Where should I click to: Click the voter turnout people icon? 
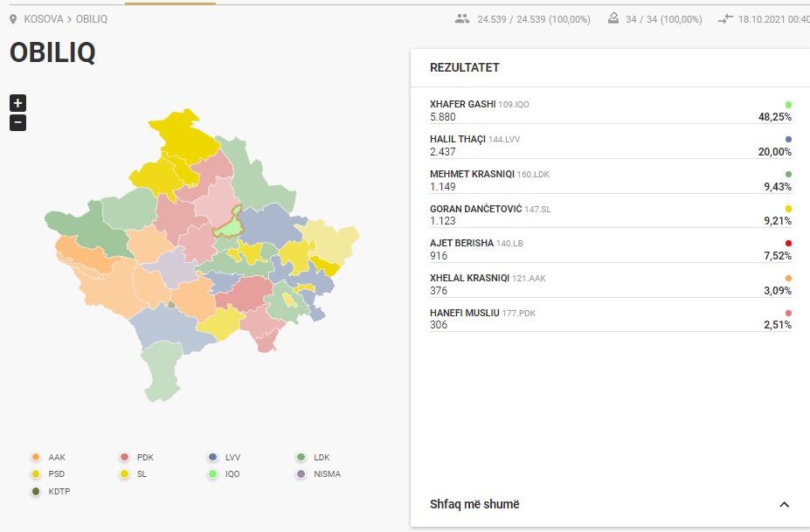pos(460,17)
